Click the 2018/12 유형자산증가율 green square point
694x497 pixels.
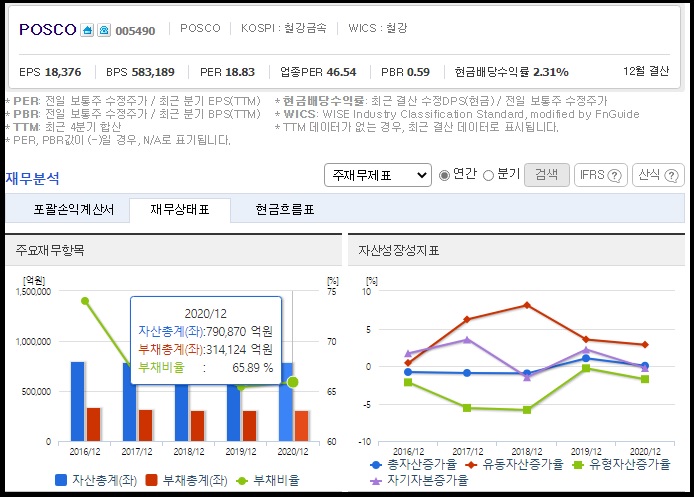(527, 410)
